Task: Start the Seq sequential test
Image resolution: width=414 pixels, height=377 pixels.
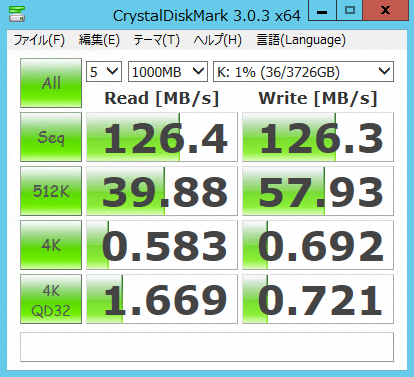Action: [x=51, y=137]
